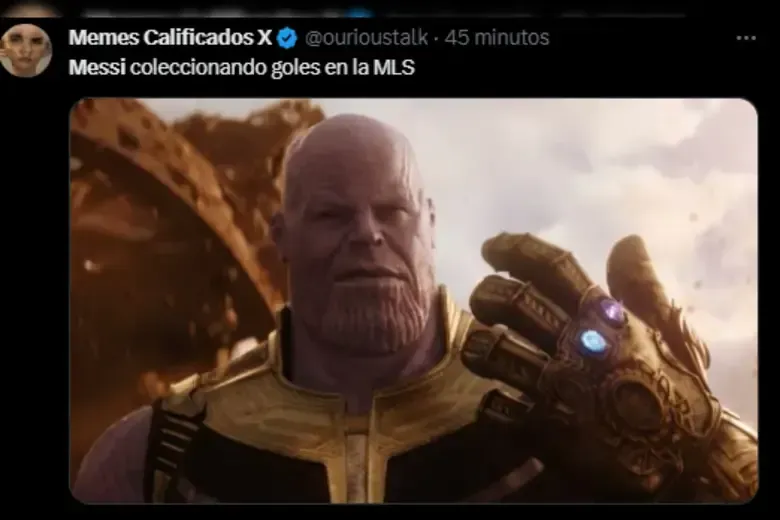The width and height of the screenshot is (780, 520).
Task: Click the letter X in the account name
Action: point(265,38)
